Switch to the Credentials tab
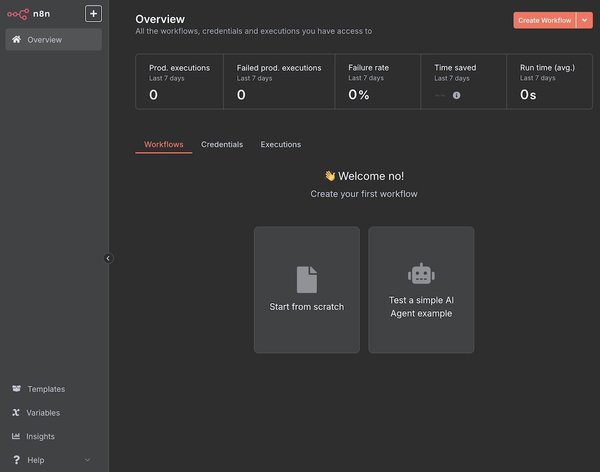The width and height of the screenshot is (600, 472). click(x=222, y=145)
